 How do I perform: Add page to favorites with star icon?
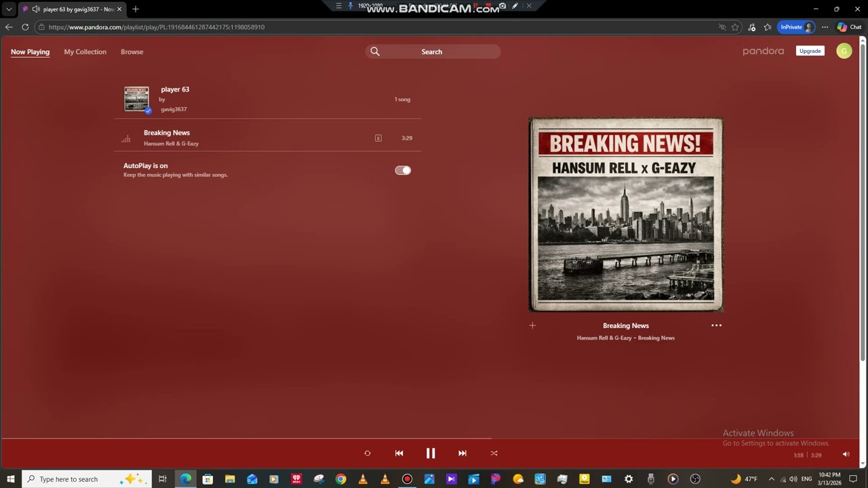click(735, 27)
